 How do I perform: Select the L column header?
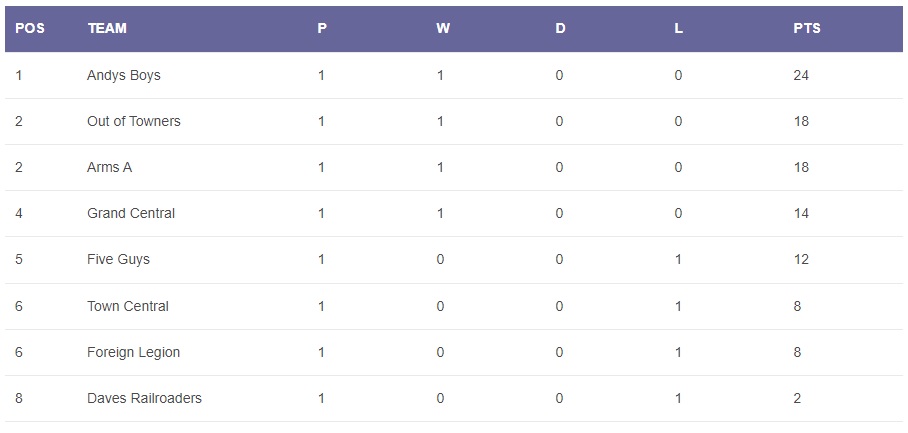[x=679, y=28]
